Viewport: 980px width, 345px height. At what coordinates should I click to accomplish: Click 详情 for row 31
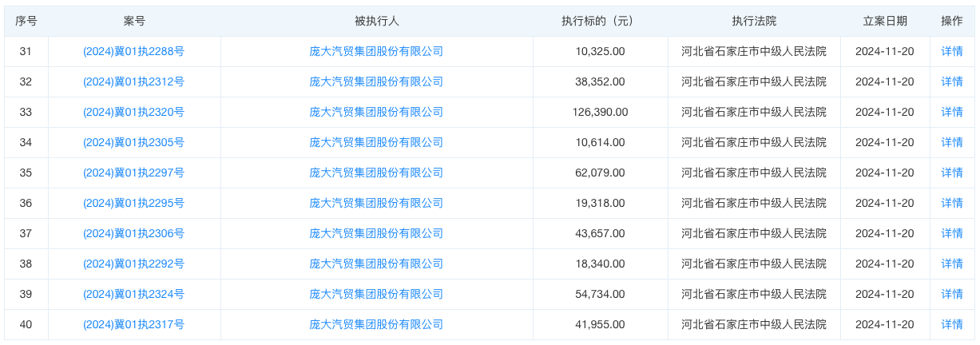point(952,51)
